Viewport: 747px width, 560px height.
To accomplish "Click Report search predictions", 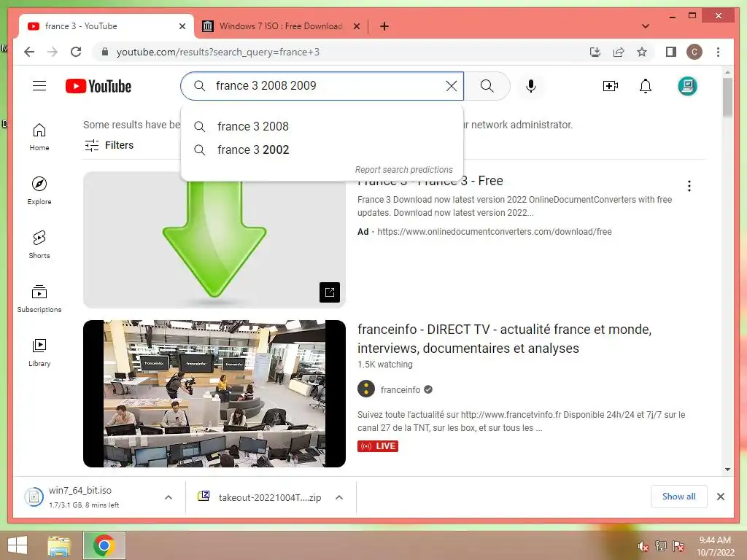I will 404,169.
